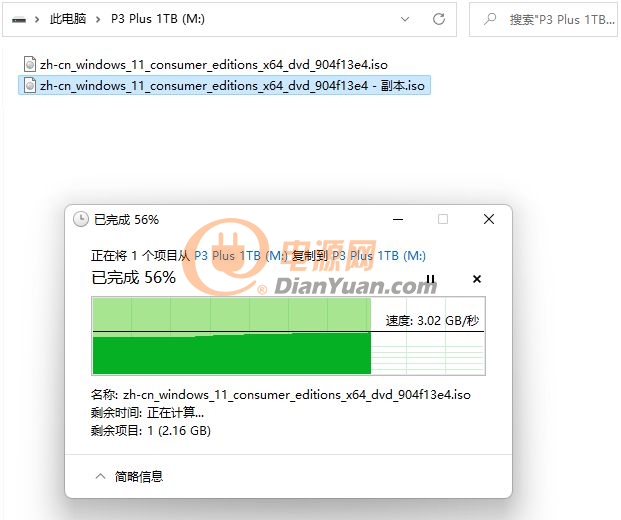
Task: Collapse details via 简略信息 chevron
Action: 101,476
